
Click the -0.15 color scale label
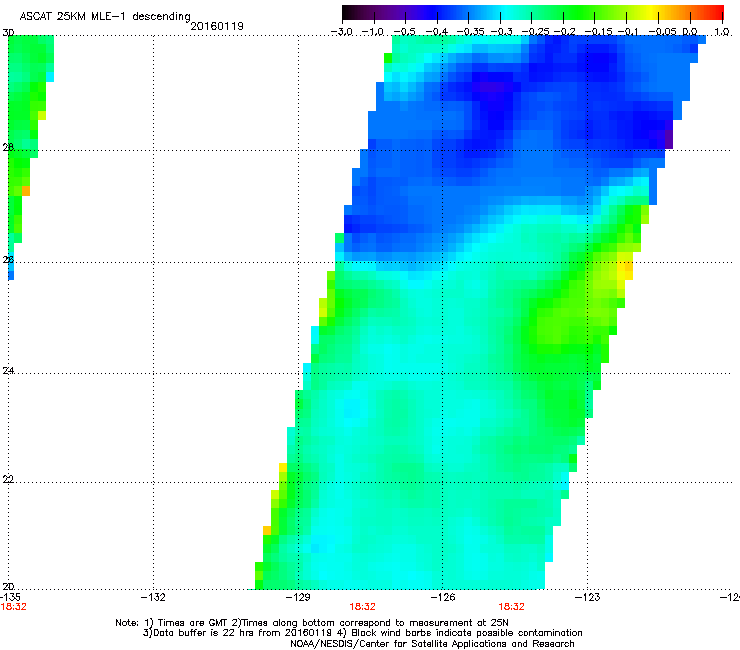point(598,32)
